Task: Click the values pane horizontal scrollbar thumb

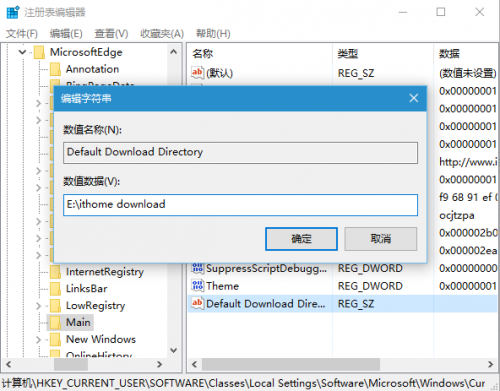Action: pos(291,364)
